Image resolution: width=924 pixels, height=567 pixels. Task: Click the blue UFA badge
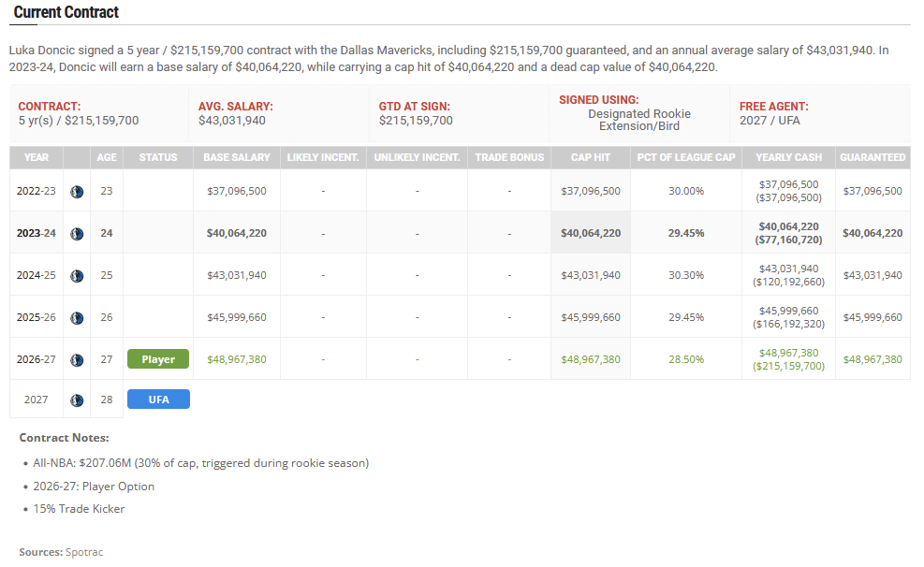pyautogui.click(x=158, y=400)
